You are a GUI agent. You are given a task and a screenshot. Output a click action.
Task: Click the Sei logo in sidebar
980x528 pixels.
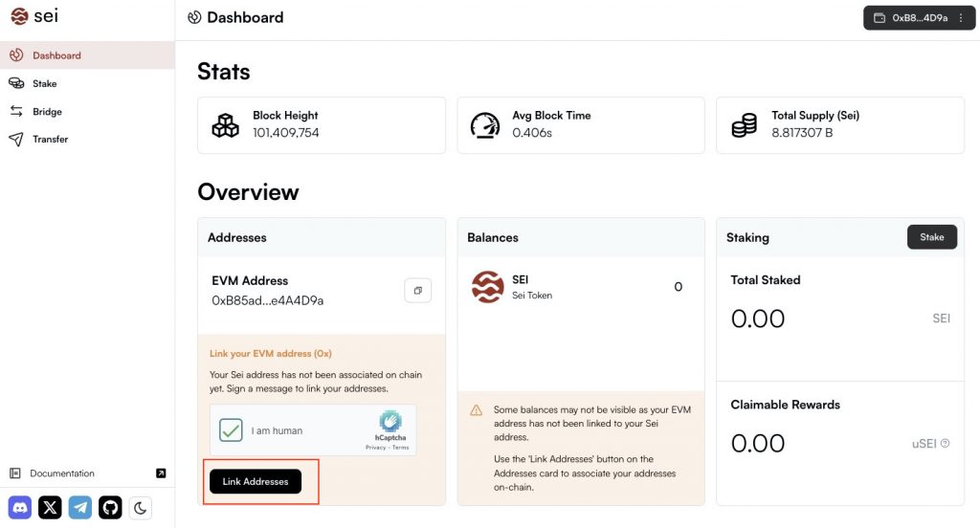pyautogui.click(x=34, y=16)
